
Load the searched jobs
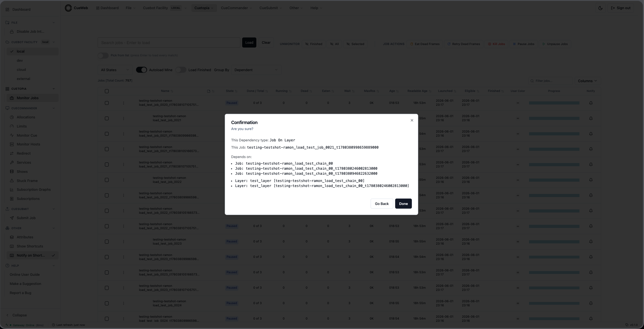249,43
